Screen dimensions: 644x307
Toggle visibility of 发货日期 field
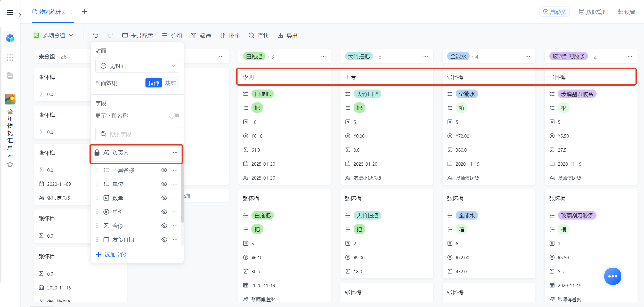(164, 240)
